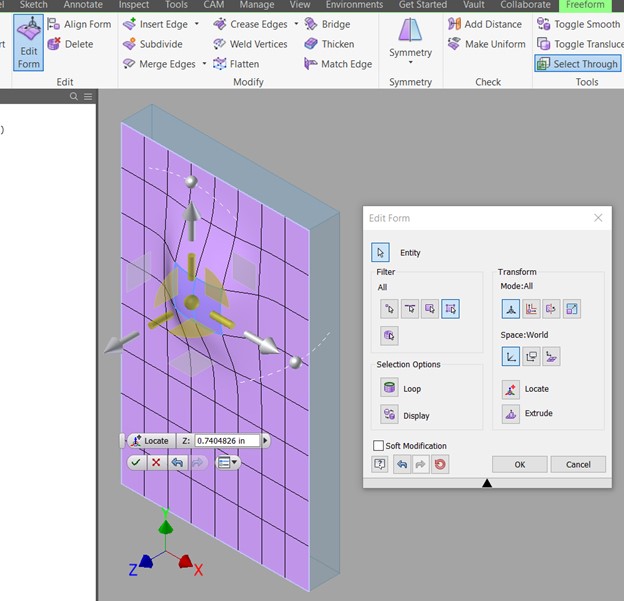
Task: Select the Crease Edges tool
Action: point(250,24)
